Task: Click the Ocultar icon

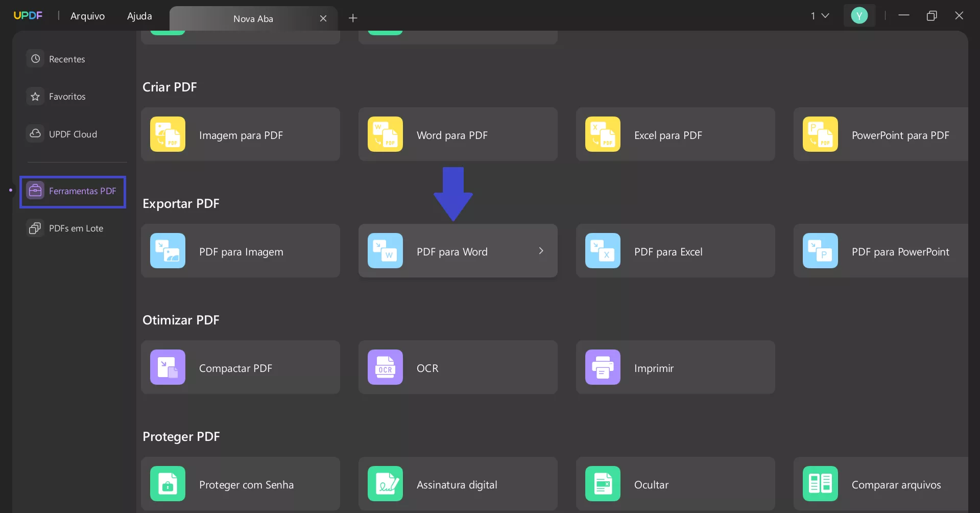Action: pos(603,484)
